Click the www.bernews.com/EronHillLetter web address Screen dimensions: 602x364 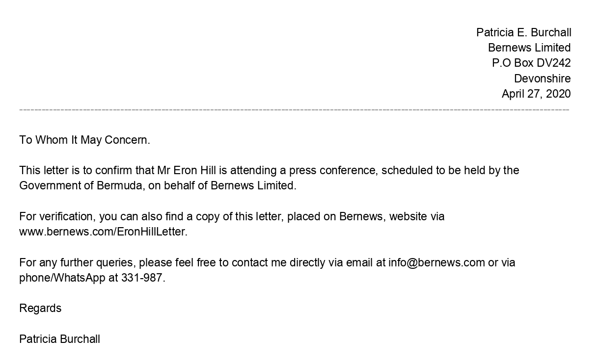point(103,232)
